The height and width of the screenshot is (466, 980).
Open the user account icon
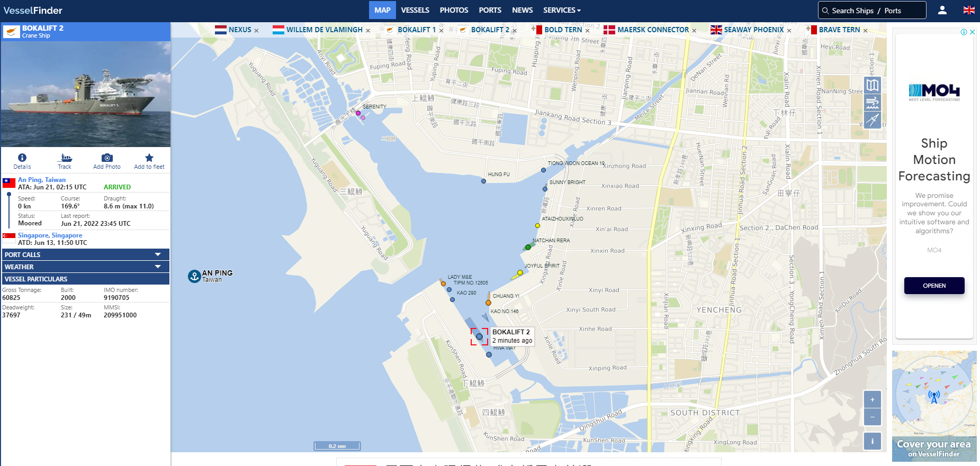942,10
